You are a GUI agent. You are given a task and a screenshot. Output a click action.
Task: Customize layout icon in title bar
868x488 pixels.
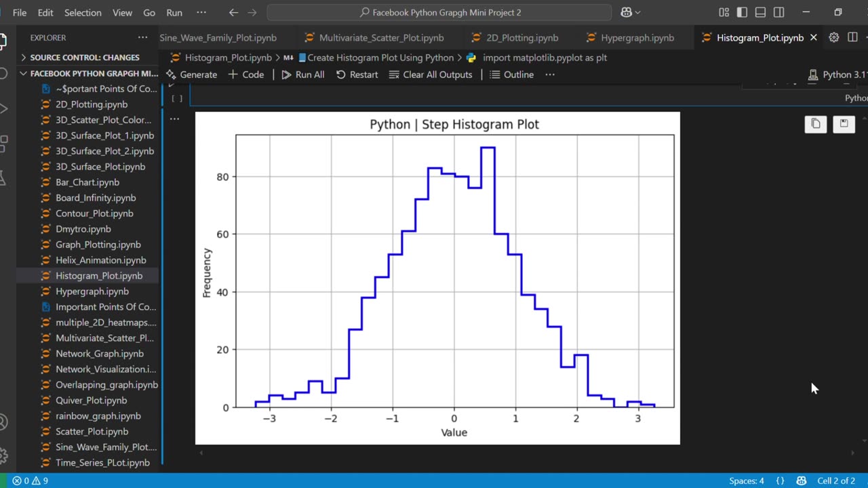tap(724, 12)
